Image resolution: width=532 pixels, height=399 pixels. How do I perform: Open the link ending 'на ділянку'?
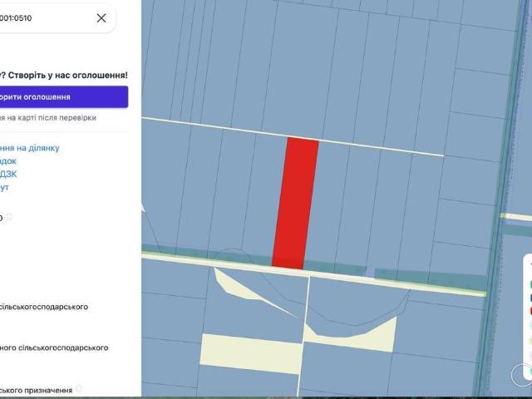30,148
